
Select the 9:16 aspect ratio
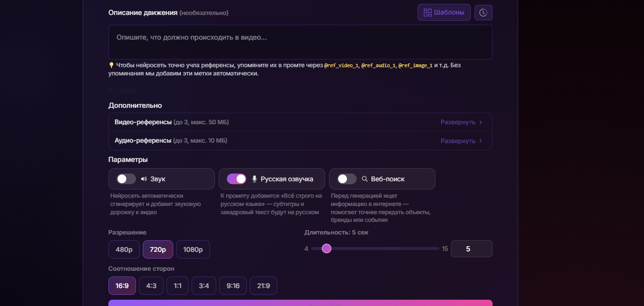coord(233,286)
